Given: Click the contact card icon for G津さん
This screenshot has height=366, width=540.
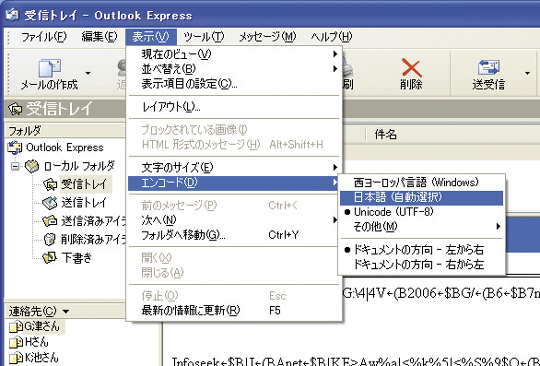Looking at the screenshot, I should coord(16,327).
